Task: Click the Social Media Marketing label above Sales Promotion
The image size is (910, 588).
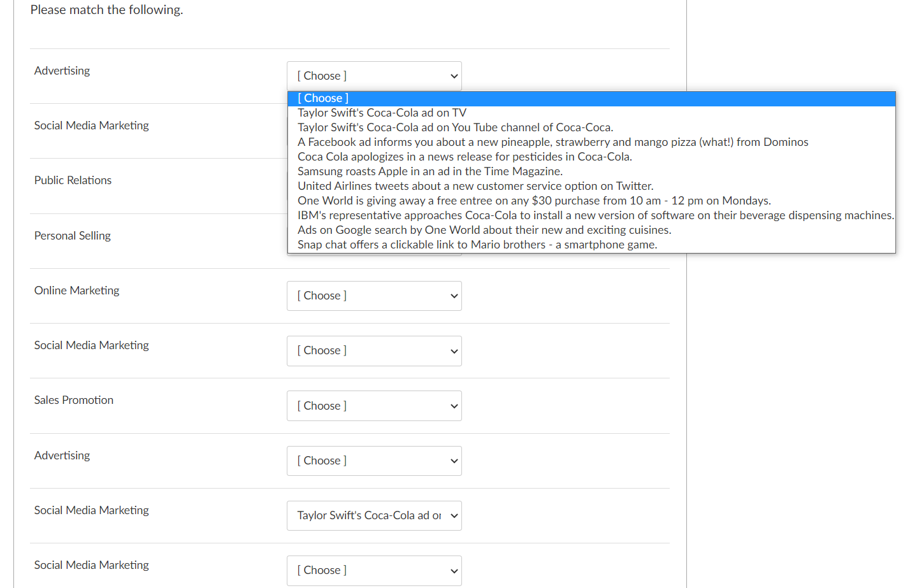Action: tap(91, 345)
